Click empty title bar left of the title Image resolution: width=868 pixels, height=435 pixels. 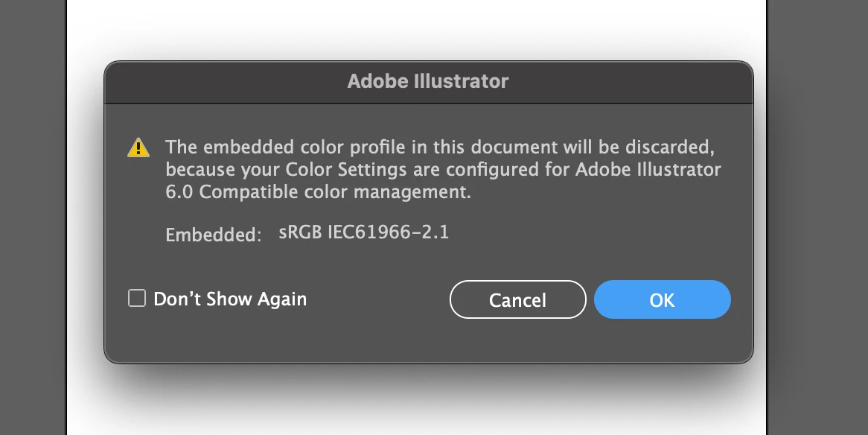click(223, 81)
